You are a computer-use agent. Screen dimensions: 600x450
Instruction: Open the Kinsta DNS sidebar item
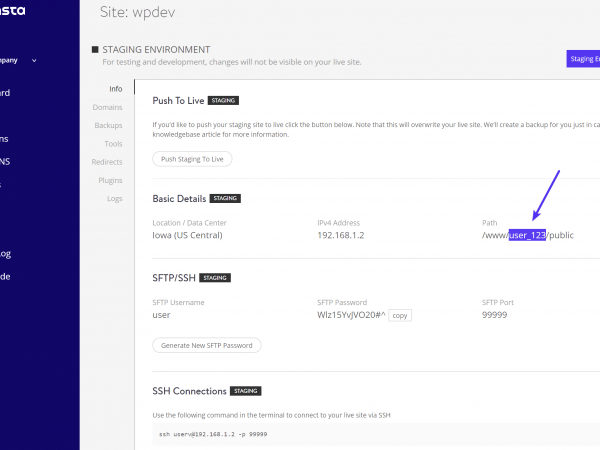coord(5,161)
